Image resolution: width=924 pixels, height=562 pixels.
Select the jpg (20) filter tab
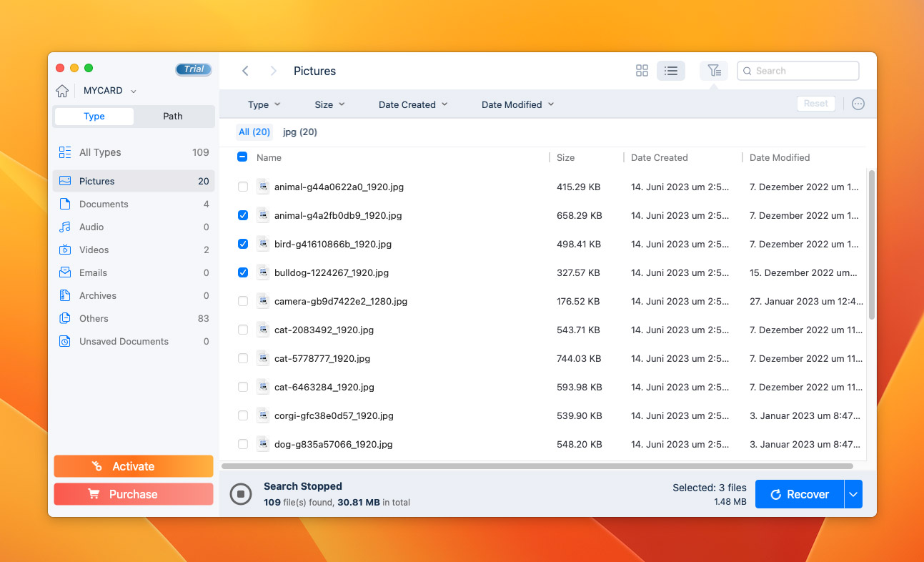[300, 132]
